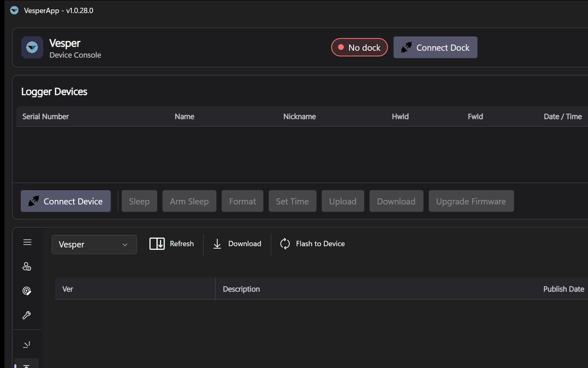Viewport: 588px width, 368px height.
Task: Click the Device Console subtitle
Action: point(75,55)
